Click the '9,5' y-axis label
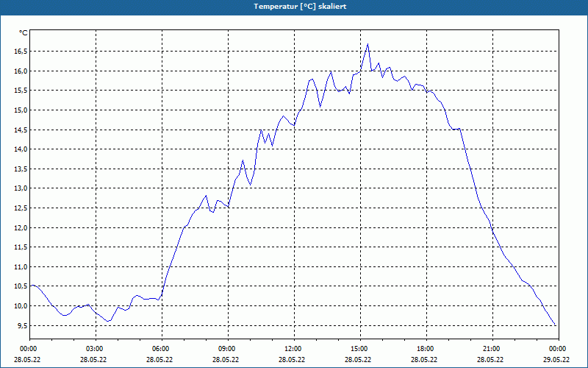Screen dimensions: 588x368 click(x=21, y=325)
